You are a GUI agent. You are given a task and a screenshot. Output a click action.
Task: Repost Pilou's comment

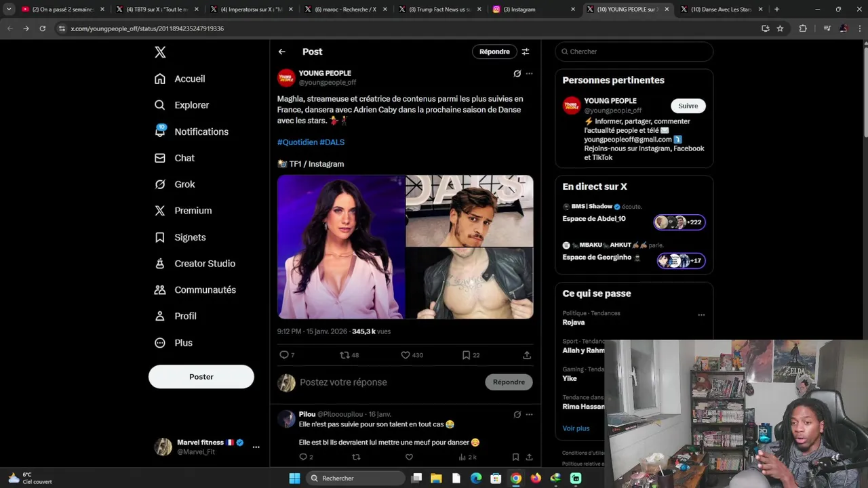coord(356,457)
